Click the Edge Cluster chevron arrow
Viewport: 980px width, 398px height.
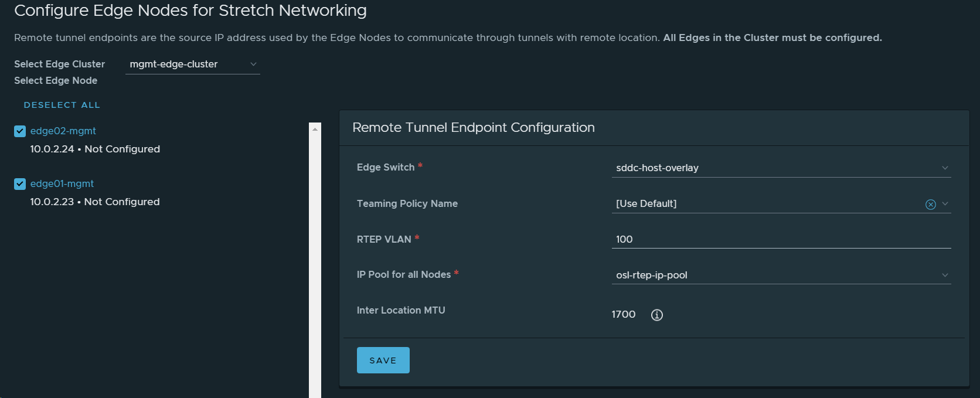tap(253, 64)
